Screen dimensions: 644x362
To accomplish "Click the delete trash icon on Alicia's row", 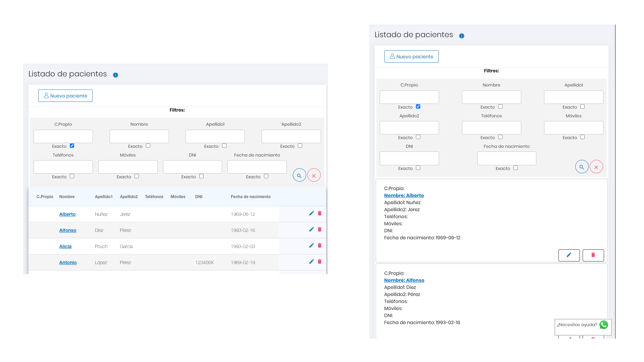I will pyautogui.click(x=319, y=245).
